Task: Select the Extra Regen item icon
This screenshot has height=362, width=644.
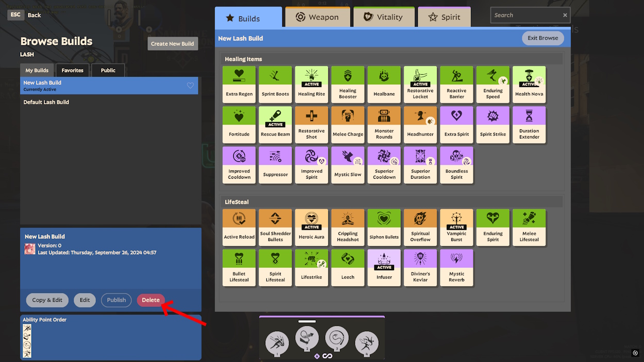Action: point(239,84)
